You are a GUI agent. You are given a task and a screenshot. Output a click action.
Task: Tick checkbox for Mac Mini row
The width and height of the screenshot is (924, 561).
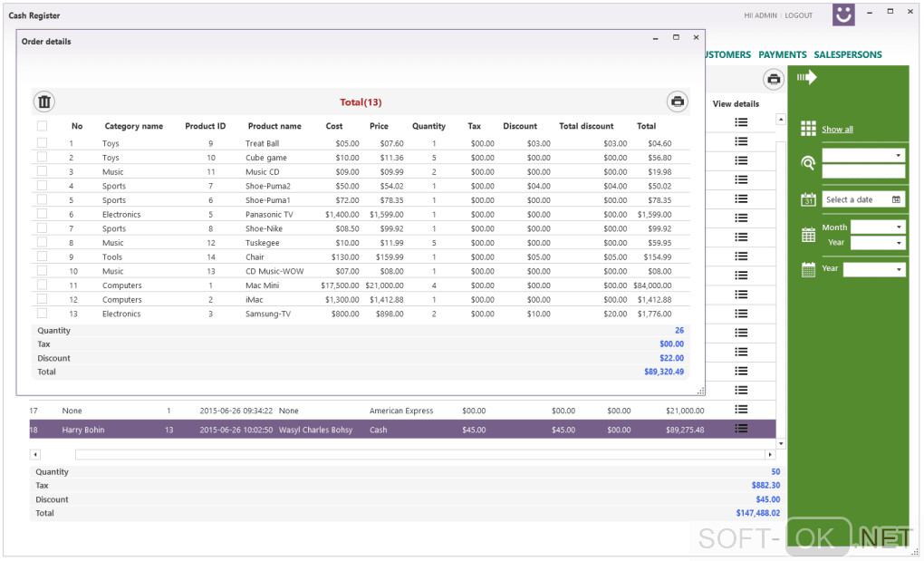coord(42,285)
